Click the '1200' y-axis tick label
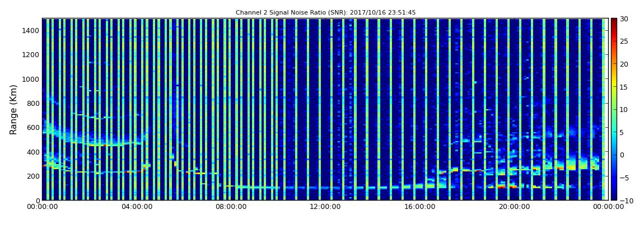Viewport: 644px width, 228px height. coord(31,55)
